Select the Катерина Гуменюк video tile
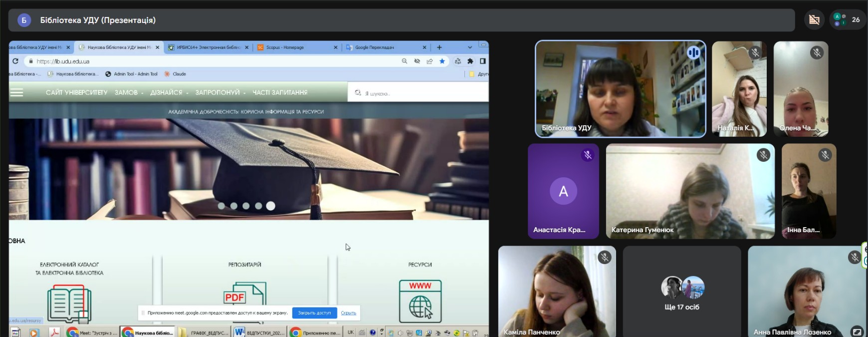868x337 pixels. [x=690, y=191]
